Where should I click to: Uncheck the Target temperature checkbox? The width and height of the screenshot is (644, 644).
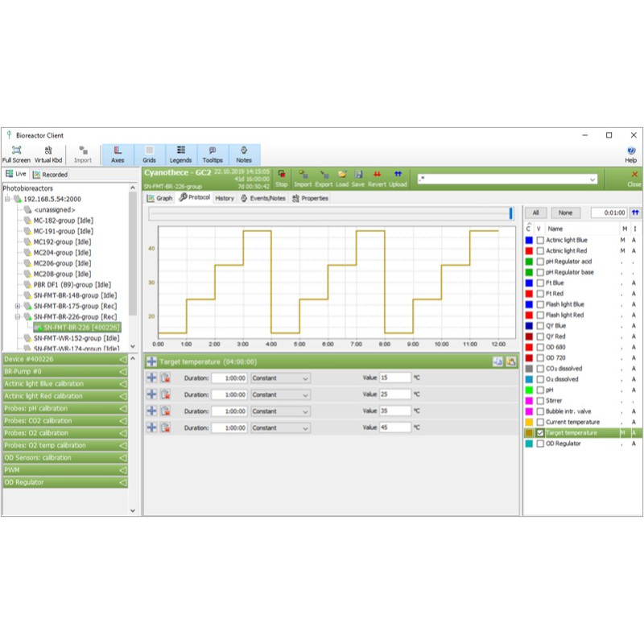(x=540, y=433)
